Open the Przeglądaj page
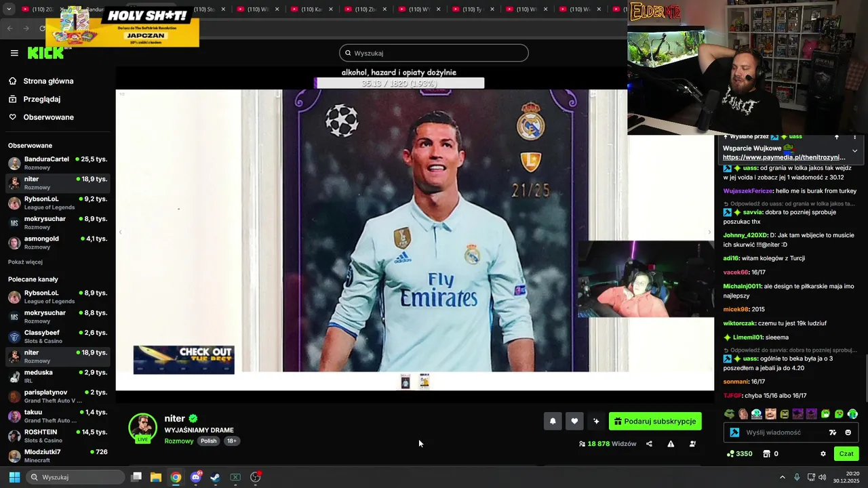The image size is (868, 488). pyautogui.click(x=42, y=99)
